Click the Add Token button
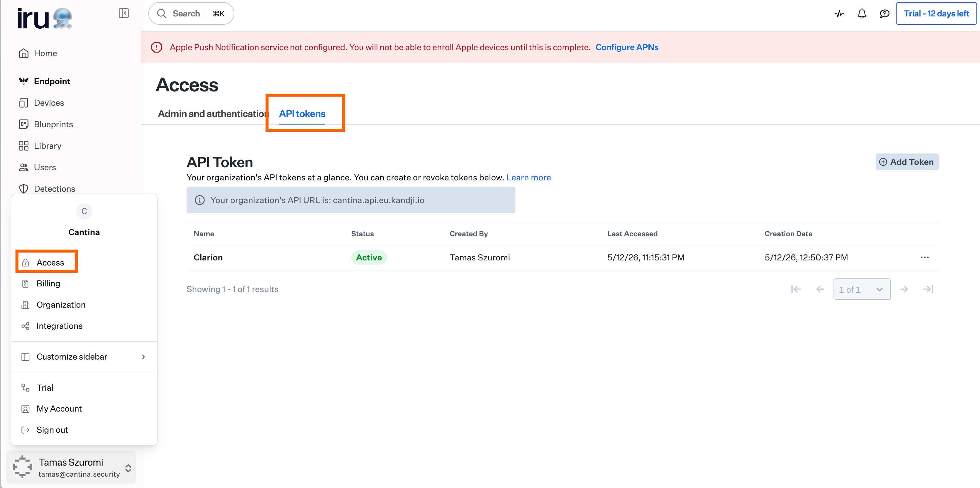980x488 pixels. (906, 162)
